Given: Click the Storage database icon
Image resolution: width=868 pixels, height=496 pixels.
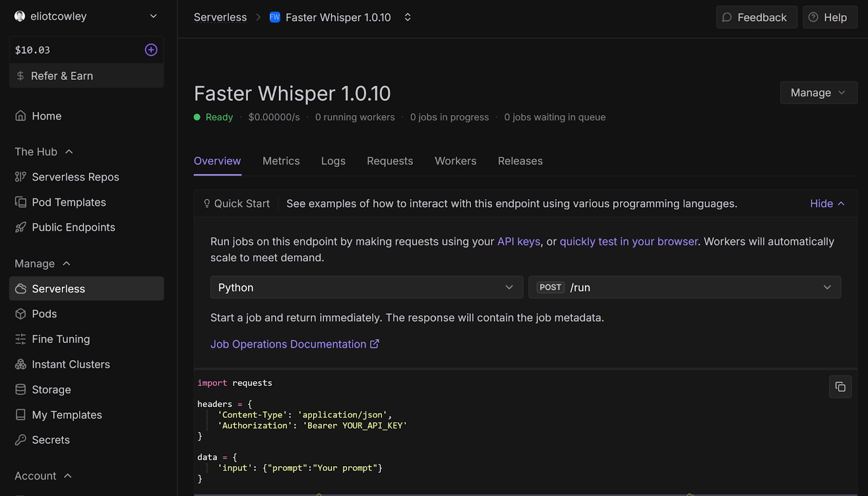Looking at the screenshot, I should click(x=21, y=390).
